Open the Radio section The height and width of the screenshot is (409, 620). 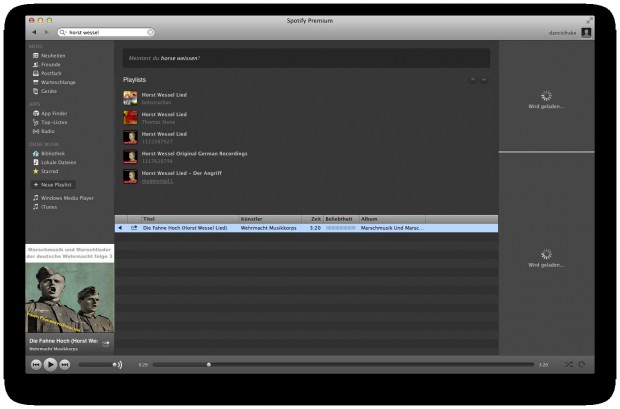coord(49,131)
